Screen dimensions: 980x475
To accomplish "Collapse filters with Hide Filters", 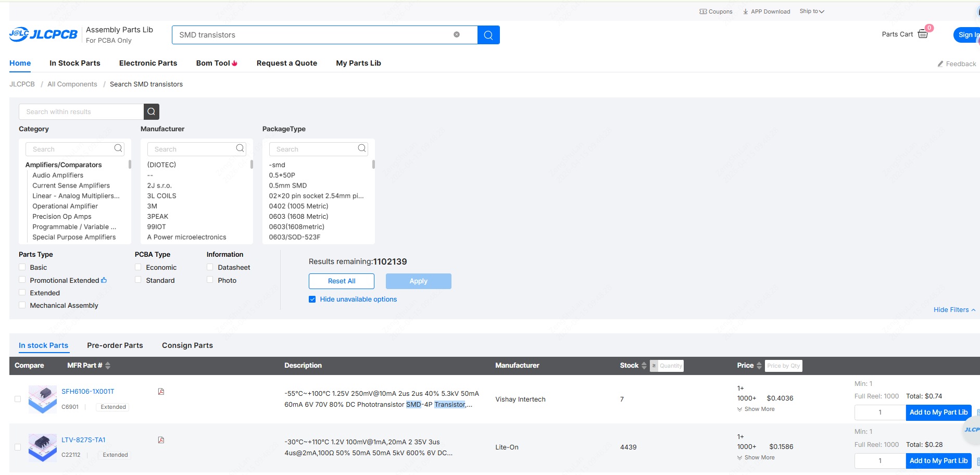I will [954, 310].
